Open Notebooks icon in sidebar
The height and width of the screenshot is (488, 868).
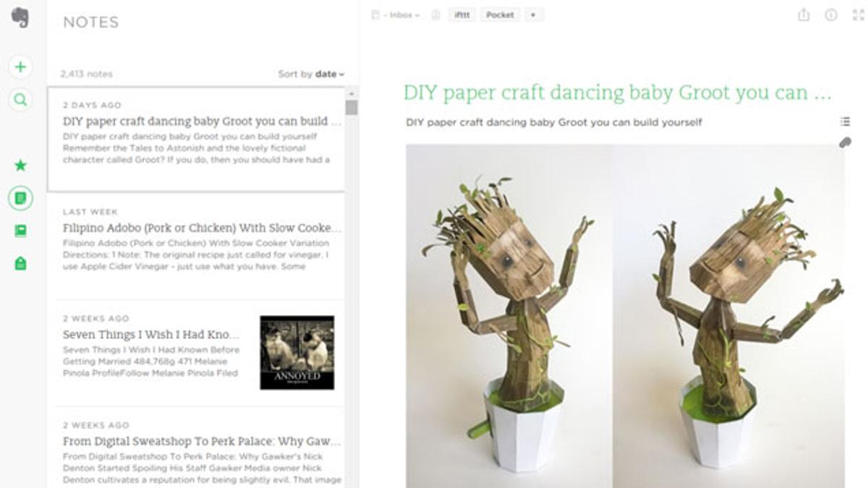pos(20,231)
